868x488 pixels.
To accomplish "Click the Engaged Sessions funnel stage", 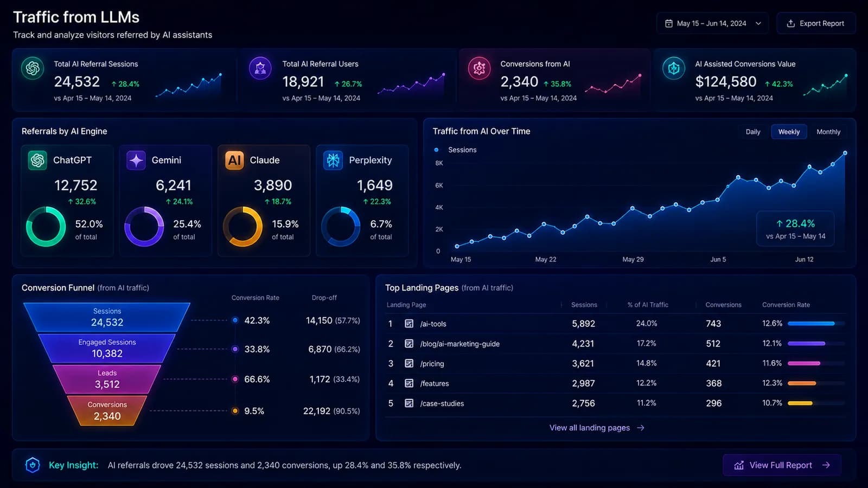I will [107, 348].
